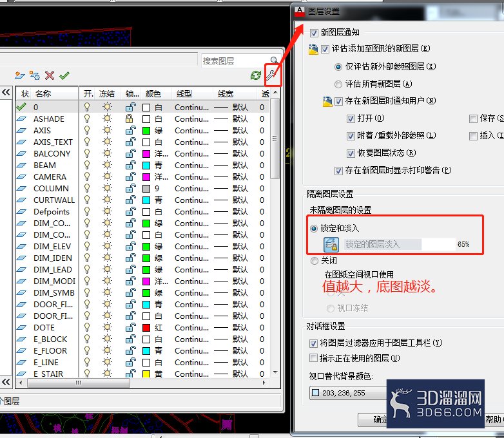This screenshot has width=504, height=438.
Task: Click the lock icon for layer DOTE
Action: pyautogui.click(x=130, y=327)
